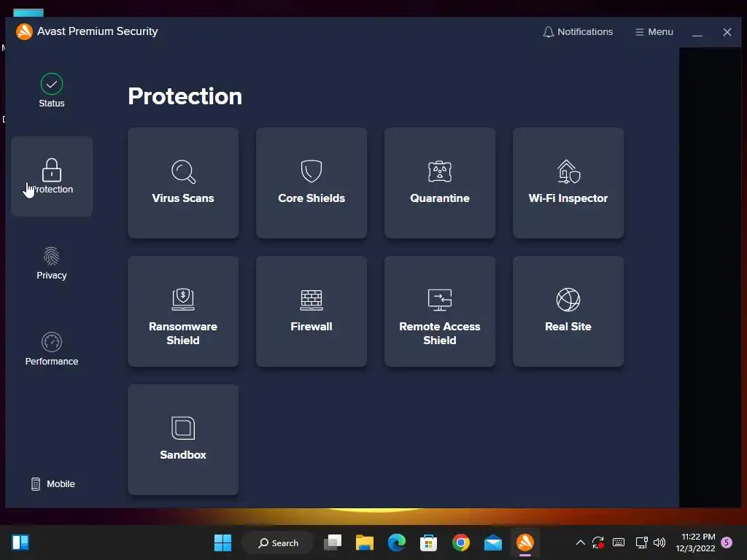The height and width of the screenshot is (560, 747).
Task: Open the Windows Start menu
Action: (x=222, y=542)
